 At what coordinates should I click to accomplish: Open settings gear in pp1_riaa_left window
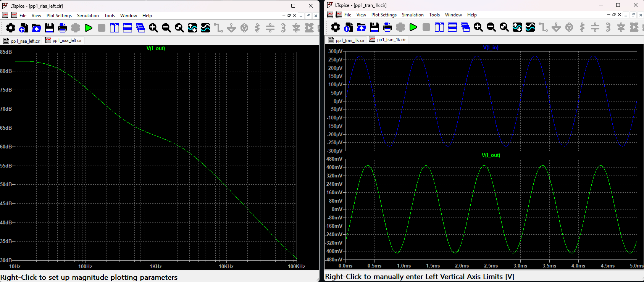click(x=11, y=28)
